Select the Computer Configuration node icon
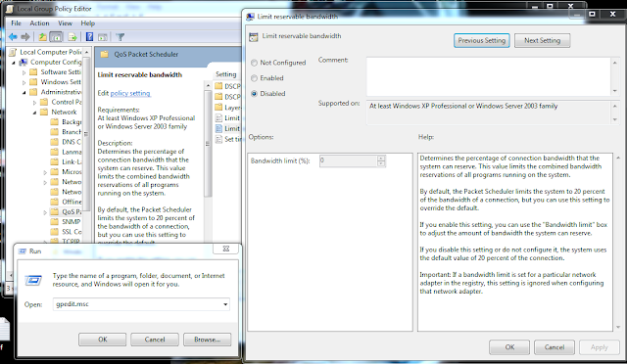 [x=24, y=62]
